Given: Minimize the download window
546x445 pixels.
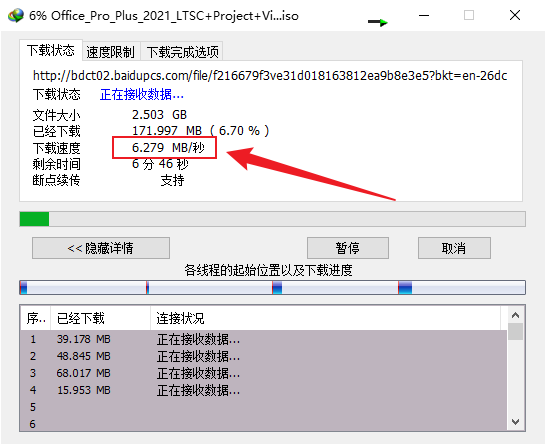Looking at the screenshot, I should click(x=424, y=15).
